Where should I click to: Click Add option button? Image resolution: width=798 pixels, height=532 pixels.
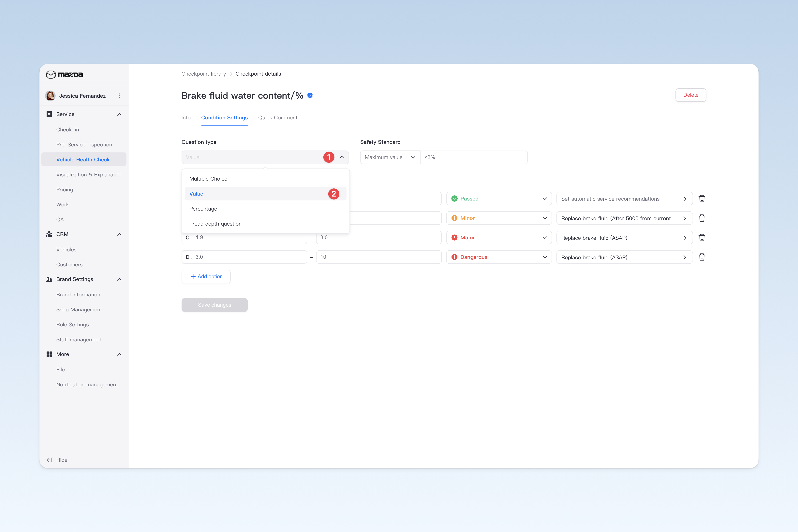pos(206,276)
